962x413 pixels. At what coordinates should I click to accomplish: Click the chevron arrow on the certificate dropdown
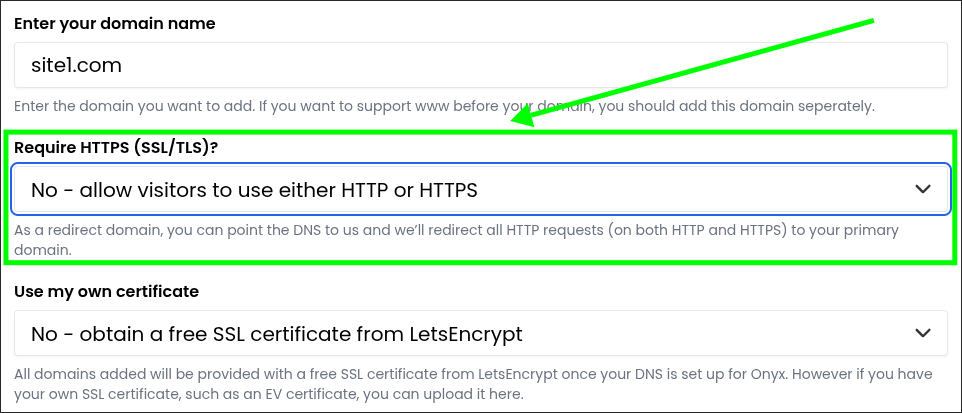click(923, 333)
